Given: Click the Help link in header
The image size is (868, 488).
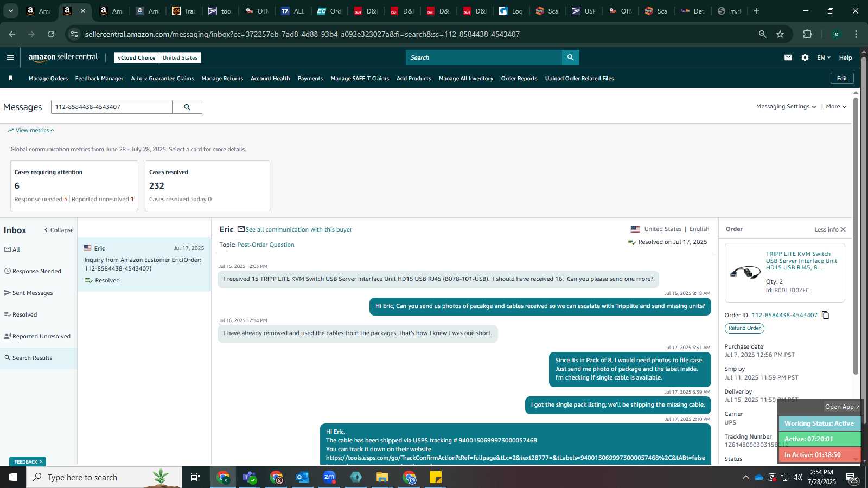Looking at the screenshot, I should (x=845, y=57).
